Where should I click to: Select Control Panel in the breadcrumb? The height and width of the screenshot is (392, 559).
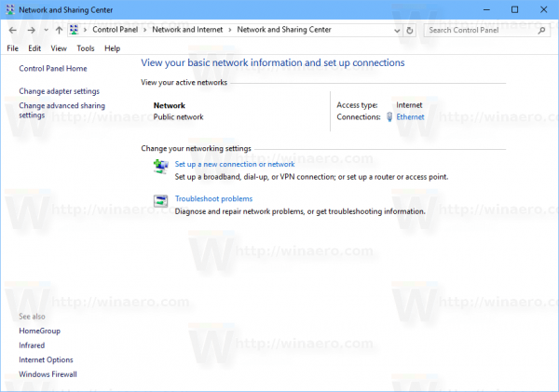tap(116, 30)
